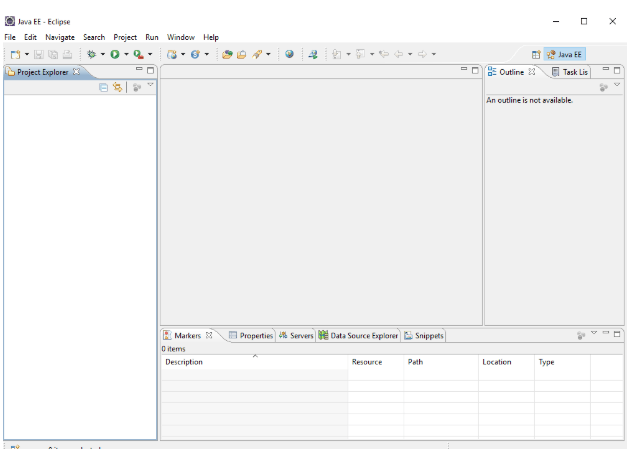Sort Markers by Resource column header
633x452 pixels.
click(x=376, y=362)
